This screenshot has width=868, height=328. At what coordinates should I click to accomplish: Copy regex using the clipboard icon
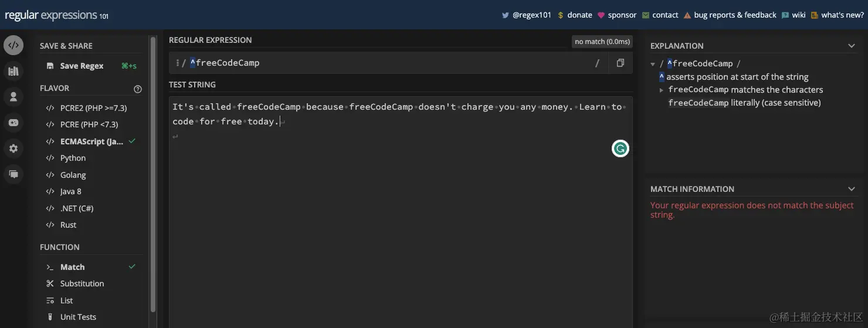click(x=620, y=63)
